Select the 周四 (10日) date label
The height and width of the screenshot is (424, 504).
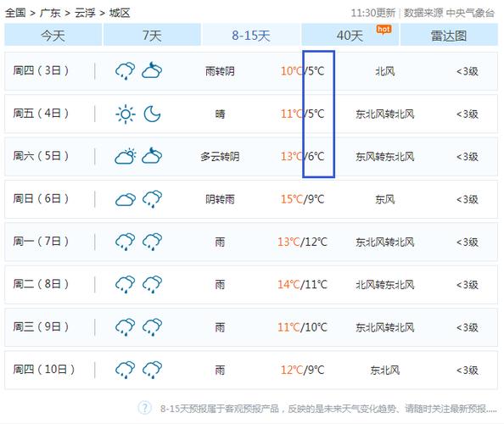pyautogui.click(x=44, y=370)
